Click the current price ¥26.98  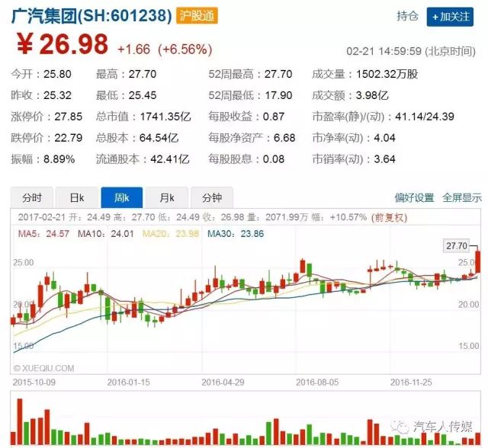[x=63, y=44]
